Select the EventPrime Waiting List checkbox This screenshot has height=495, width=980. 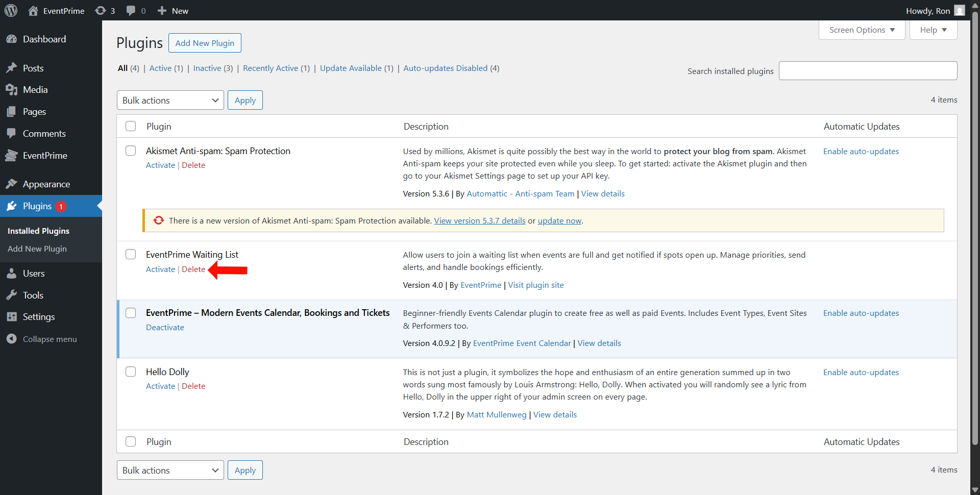pos(131,255)
